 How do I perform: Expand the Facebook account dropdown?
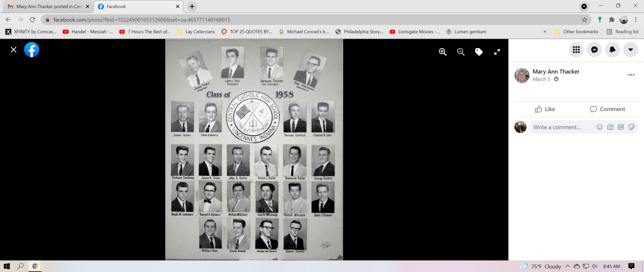[x=631, y=50]
